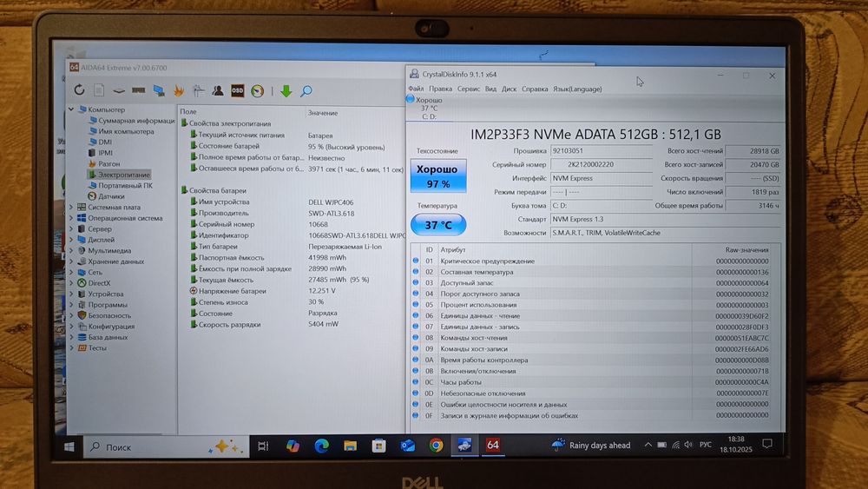868x489 pixels.
Task: Open the AIDA64 Report page icon
Action: pos(99,89)
